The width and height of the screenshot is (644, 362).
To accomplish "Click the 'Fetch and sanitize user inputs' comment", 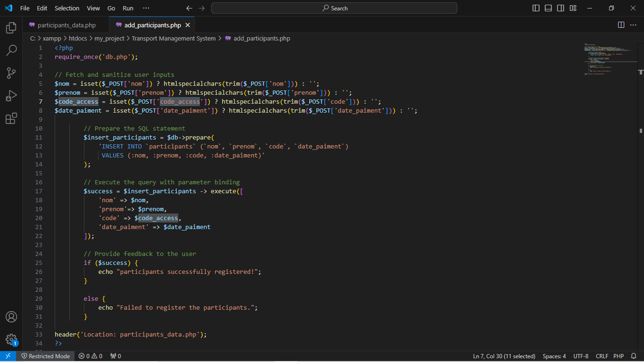I will 115,75.
